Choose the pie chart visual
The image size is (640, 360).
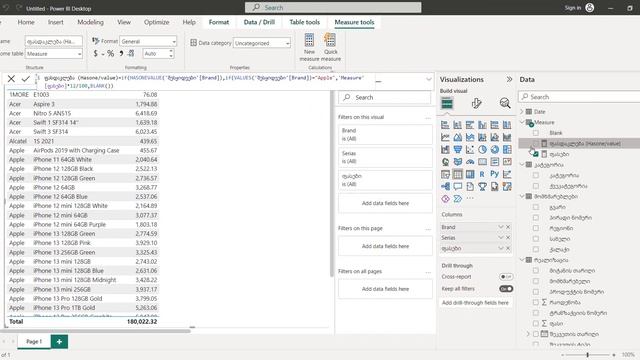coord(482,150)
